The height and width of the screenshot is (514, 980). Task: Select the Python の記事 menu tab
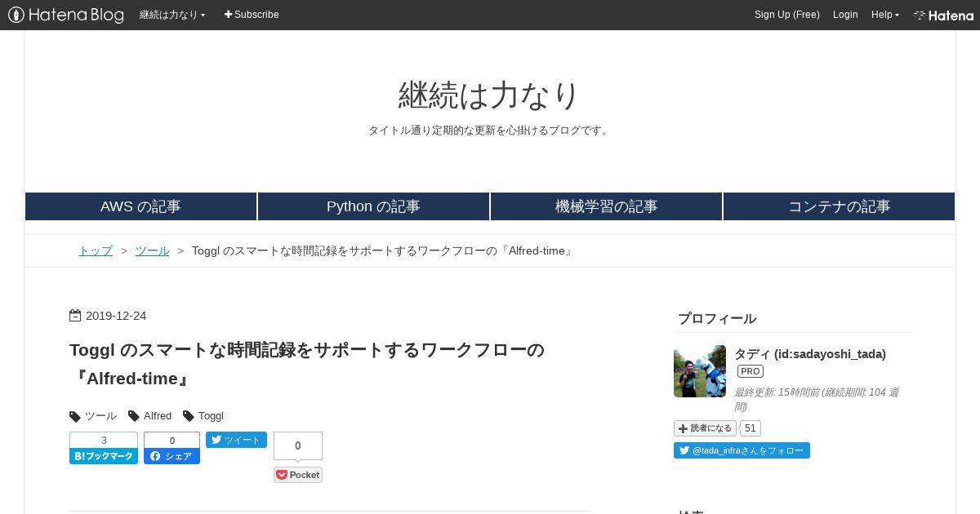(373, 206)
